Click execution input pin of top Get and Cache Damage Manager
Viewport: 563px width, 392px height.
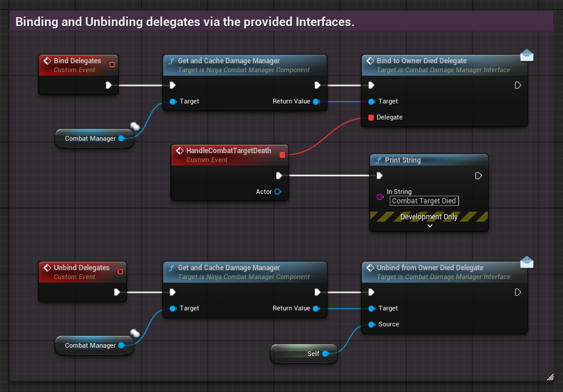point(173,85)
